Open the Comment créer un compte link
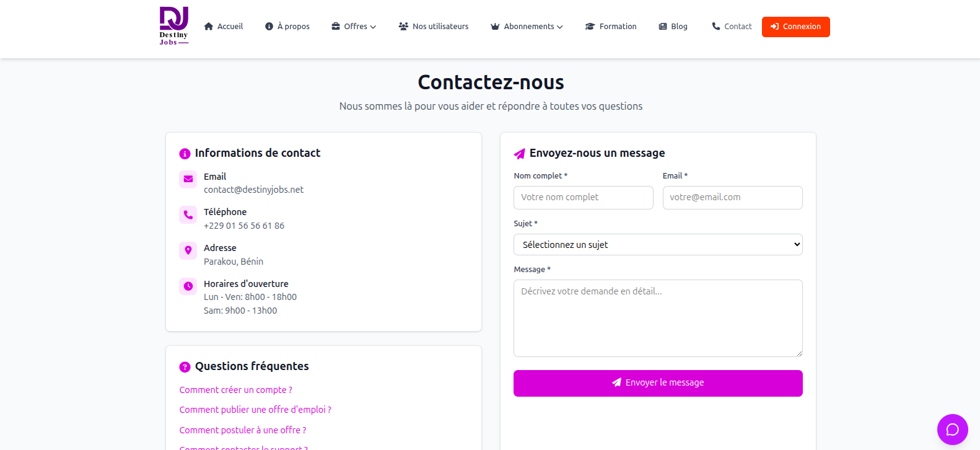 point(236,390)
